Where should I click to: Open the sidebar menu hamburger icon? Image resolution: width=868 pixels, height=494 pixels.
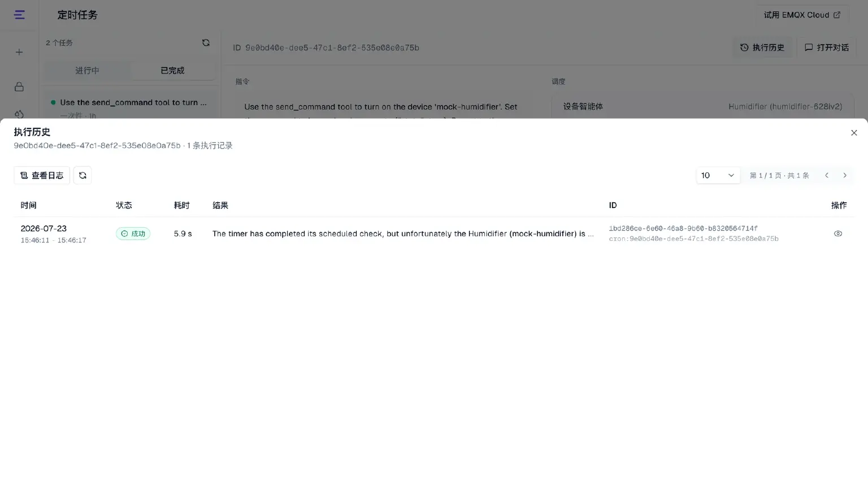19,15
